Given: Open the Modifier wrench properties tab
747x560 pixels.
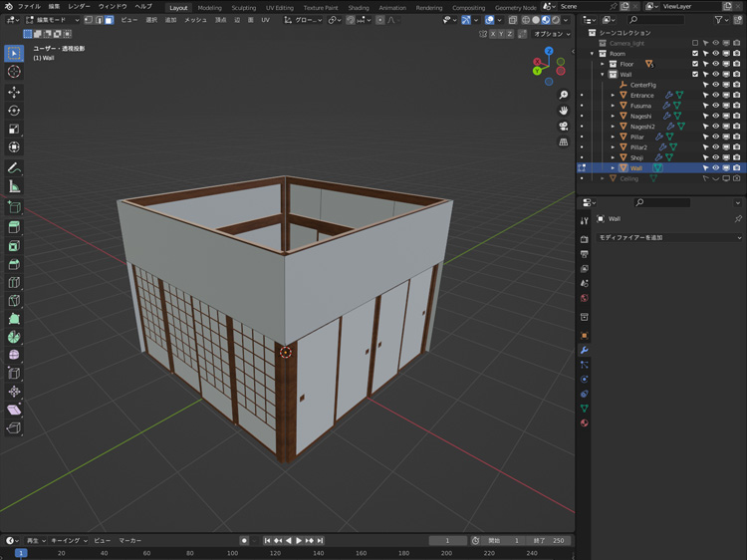Looking at the screenshot, I should tap(584, 351).
